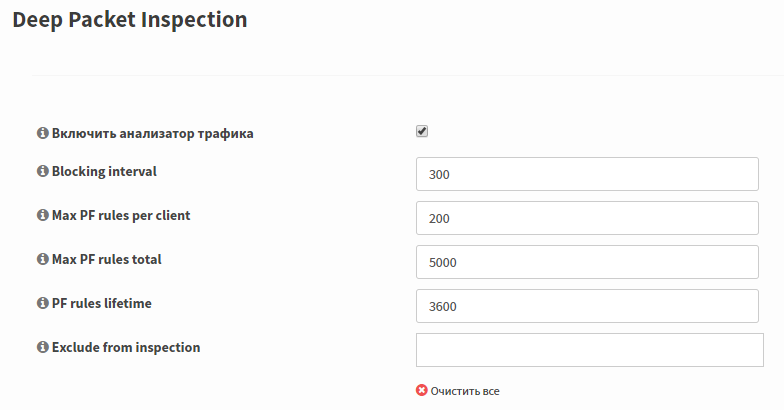
Task: Open info icon for Max PF rules per client
Action: click(42, 215)
